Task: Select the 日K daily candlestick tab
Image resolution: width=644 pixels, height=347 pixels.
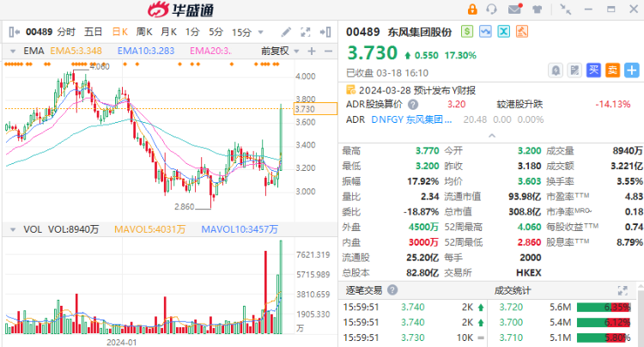Action: [120, 32]
